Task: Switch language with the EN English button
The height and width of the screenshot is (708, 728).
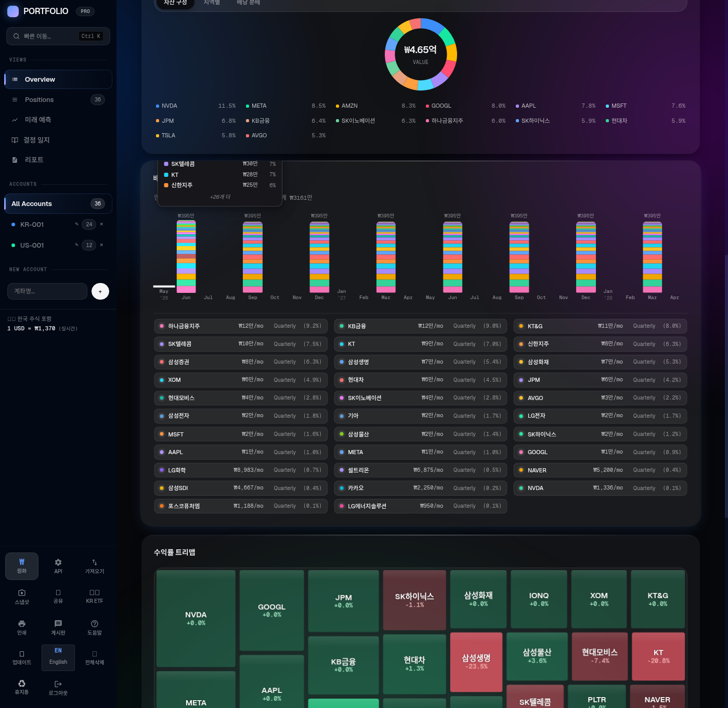Action: (x=58, y=658)
